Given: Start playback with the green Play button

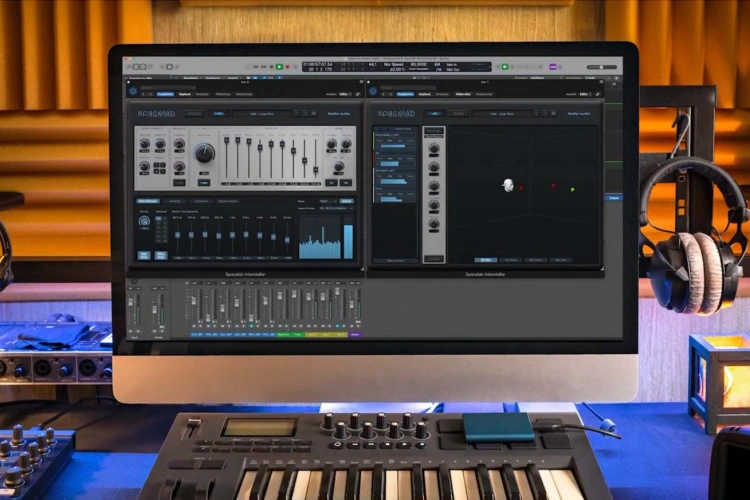Looking at the screenshot, I should [279, 67].
